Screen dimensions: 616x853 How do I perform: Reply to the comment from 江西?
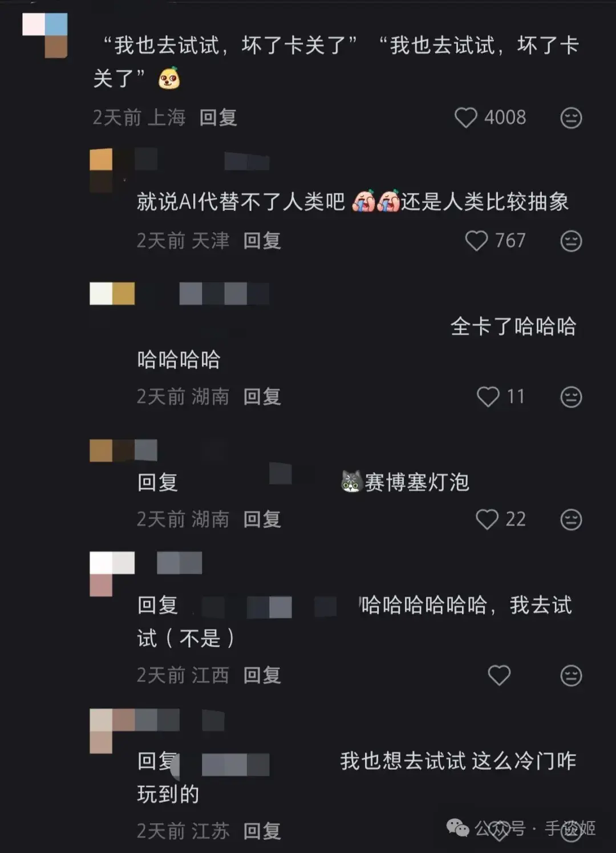[x=262, y=675]
